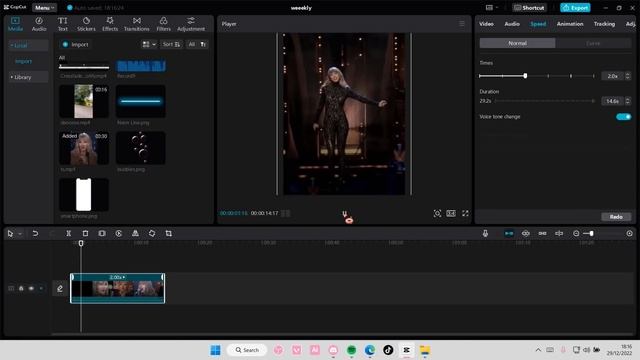Open the Transitions panel
This screenshot has width=640, height=360.
(137, 24)
